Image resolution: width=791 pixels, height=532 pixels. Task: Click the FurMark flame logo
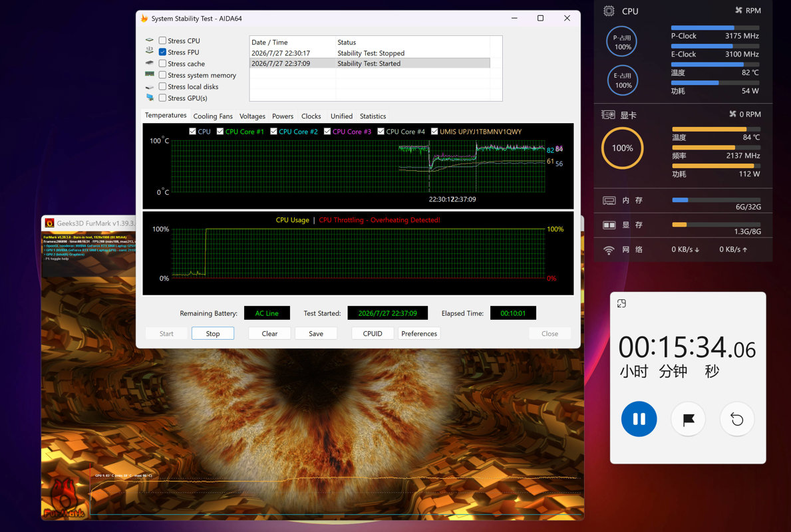[64, 497]
